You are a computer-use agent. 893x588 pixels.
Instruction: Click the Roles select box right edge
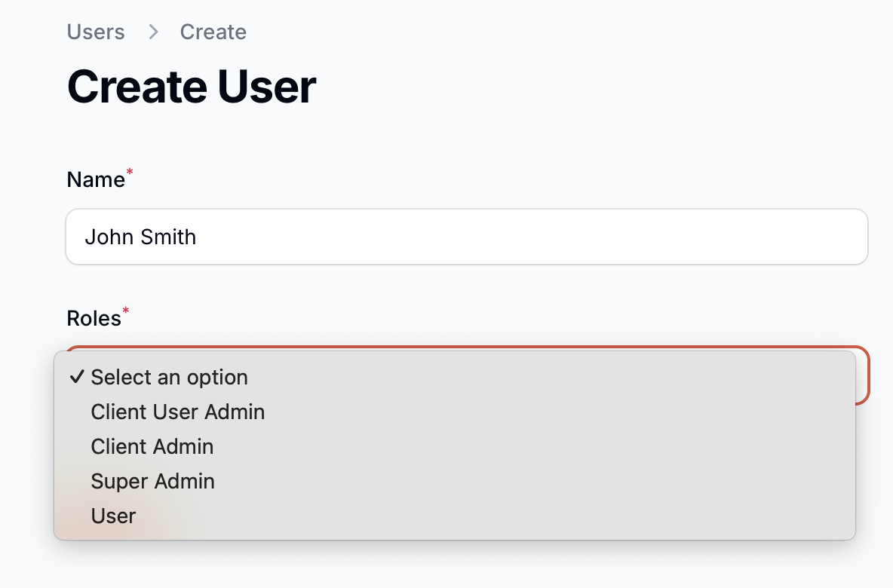[x=863, y=375]
